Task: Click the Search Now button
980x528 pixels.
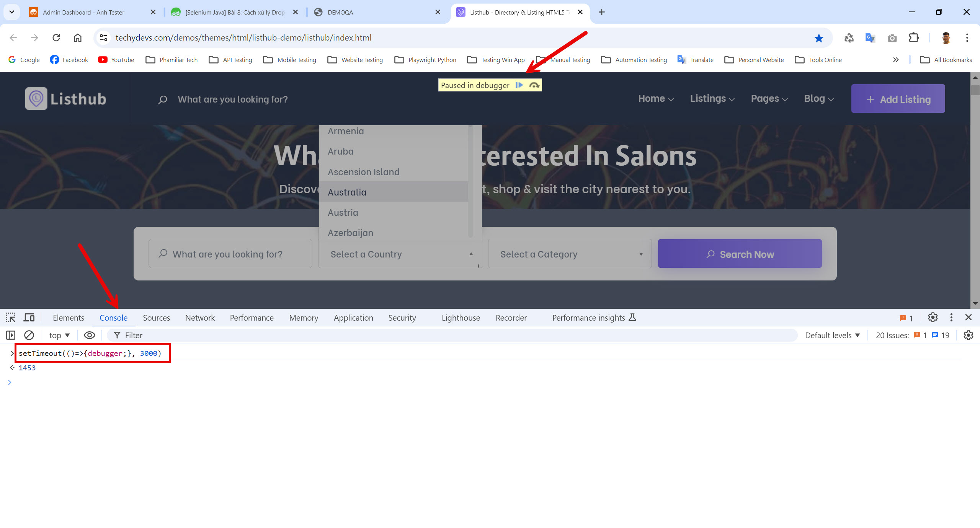Action: (x=741, y=254)
